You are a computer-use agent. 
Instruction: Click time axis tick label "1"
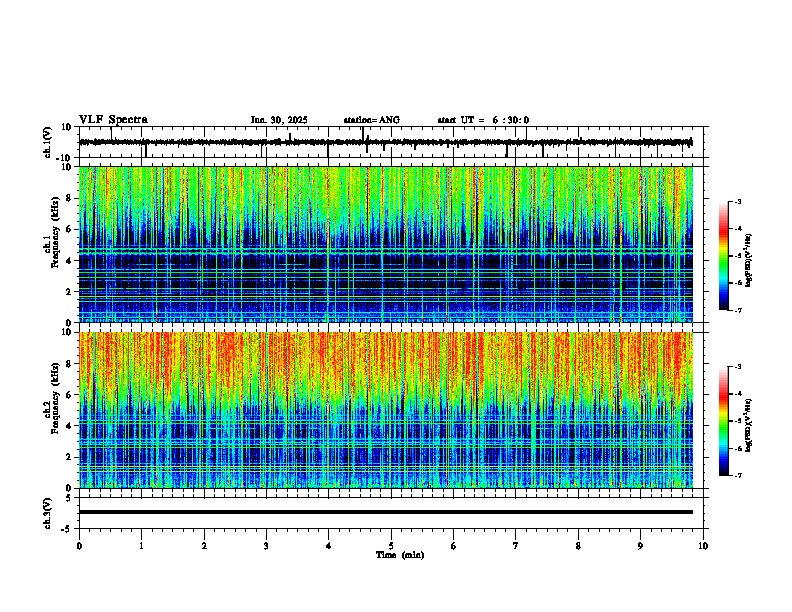pos(141,546)
